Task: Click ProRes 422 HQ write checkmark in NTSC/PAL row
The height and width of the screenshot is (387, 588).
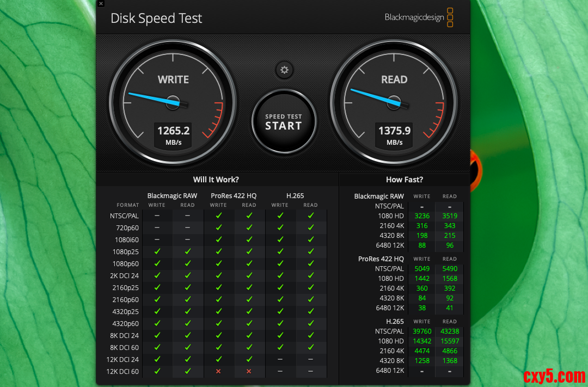Action: click(x=219, y=215)
